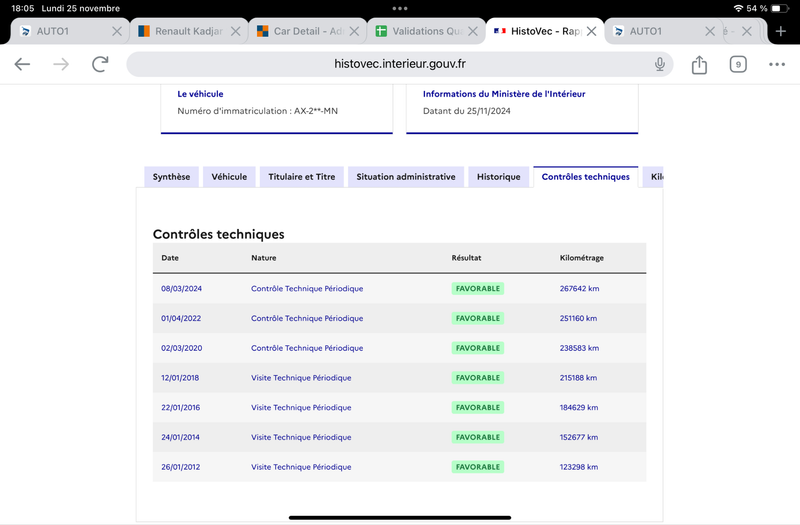Open the partially visible Kilométrage tab
Image resolution: width=800 pixels, height=525 pixels.
pyautogui.click(x=654, y=177)
